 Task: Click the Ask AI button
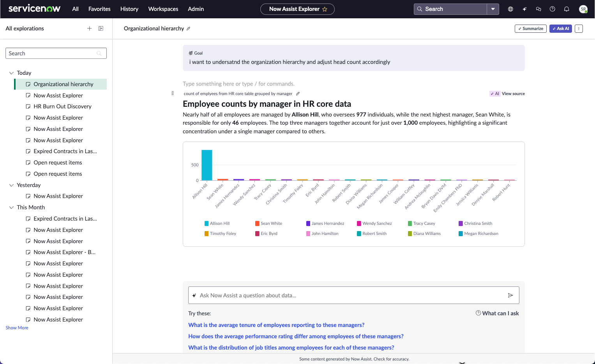(561, 28)
